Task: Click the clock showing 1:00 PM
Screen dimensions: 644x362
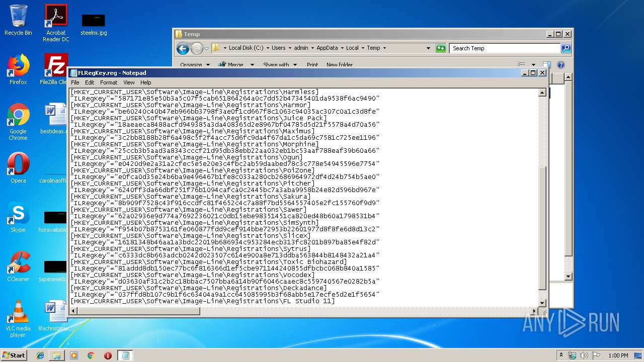Action: [618, 355]
